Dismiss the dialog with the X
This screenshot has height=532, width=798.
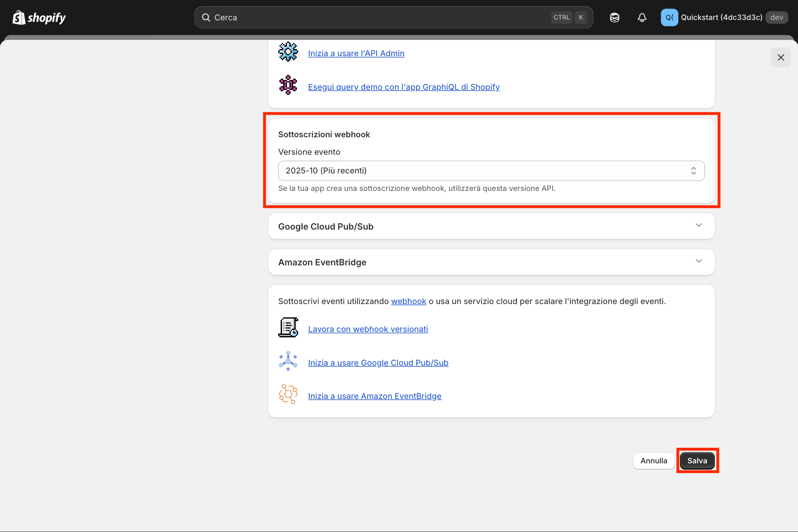click(x=781, y=57)
